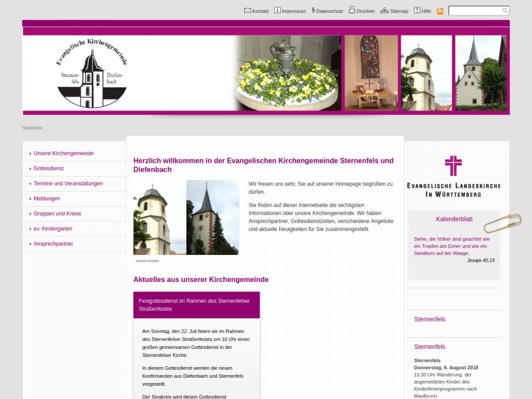Click the Impressum info icon
This screenshot has width=532, height=399.
pyautogui.click(x=277, y=11)
